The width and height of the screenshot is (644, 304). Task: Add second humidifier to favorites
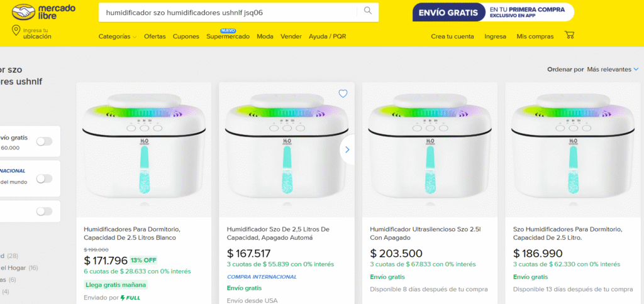[x=343, y=94]
